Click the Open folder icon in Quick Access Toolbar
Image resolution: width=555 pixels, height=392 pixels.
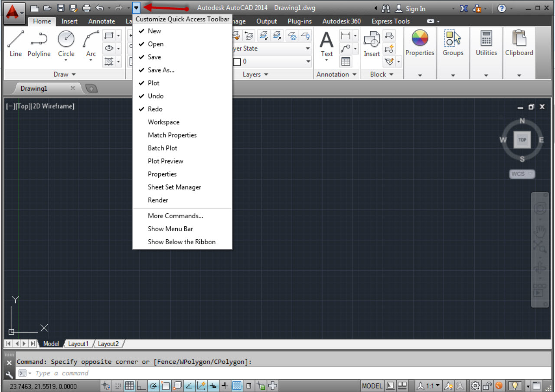click(x=48, y=8)
